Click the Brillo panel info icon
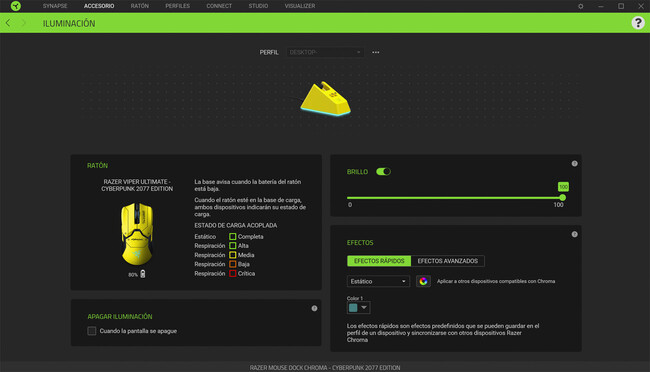The height and width of the screenshot is (372, 650). pos(575,163)
